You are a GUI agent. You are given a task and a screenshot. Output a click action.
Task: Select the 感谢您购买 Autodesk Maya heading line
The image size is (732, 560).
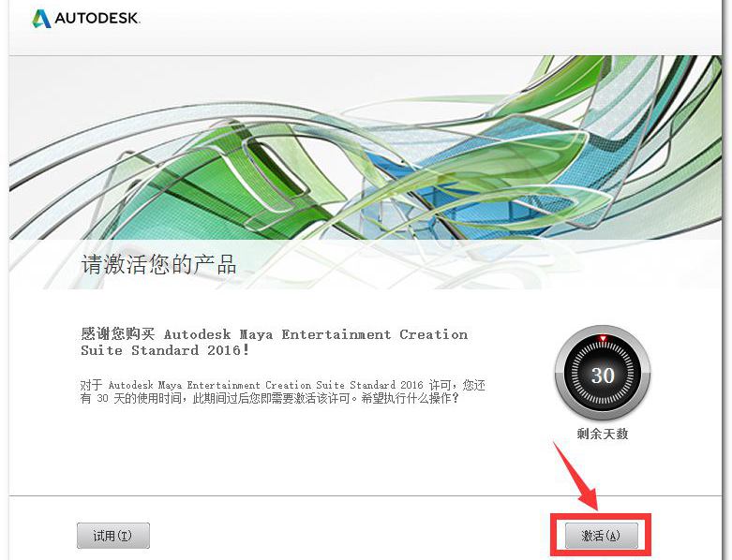[x=274, y=334]
